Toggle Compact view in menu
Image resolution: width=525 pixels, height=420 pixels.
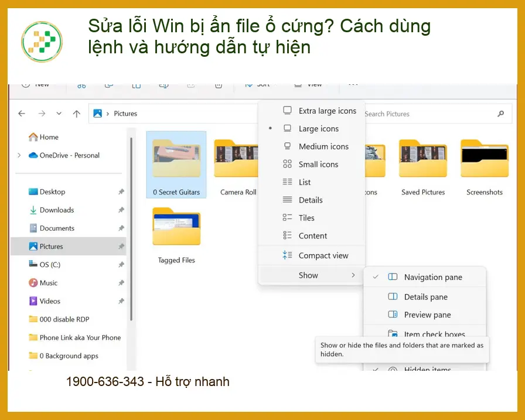312,255
